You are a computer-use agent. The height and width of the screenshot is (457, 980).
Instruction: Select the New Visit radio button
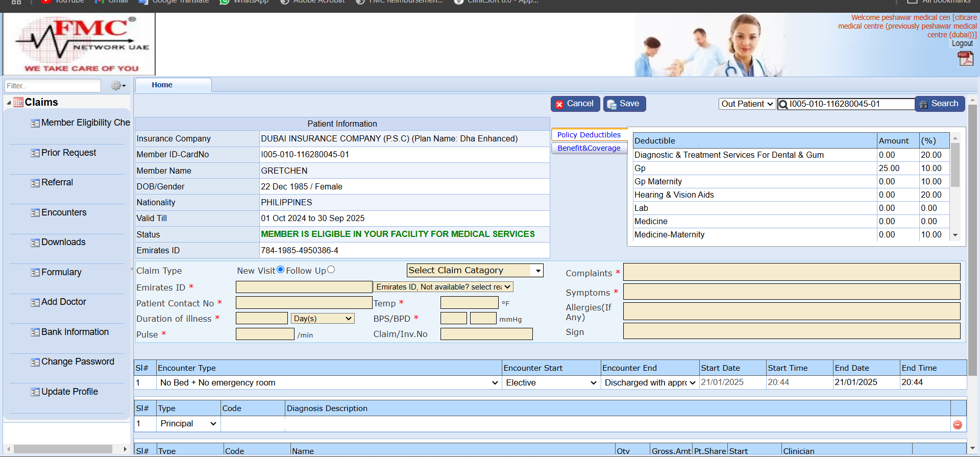[x=280, y=270]
